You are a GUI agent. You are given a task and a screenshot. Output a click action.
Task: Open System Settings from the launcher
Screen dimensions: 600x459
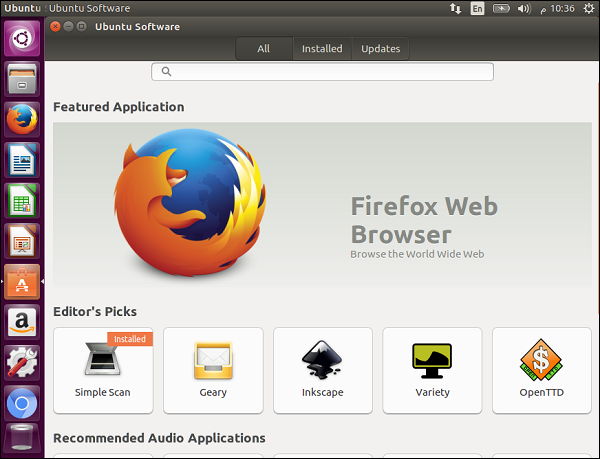pyautogui.click(x=22, y=363)
